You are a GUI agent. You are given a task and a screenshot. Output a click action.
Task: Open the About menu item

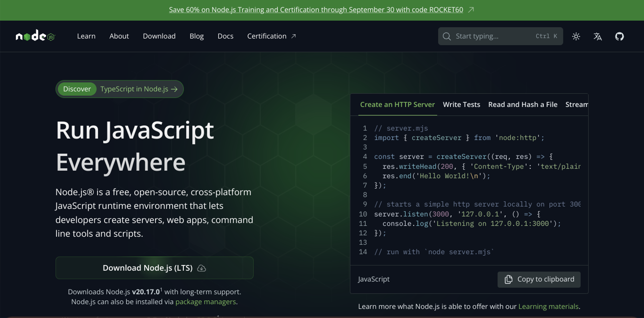coord(119,36)
